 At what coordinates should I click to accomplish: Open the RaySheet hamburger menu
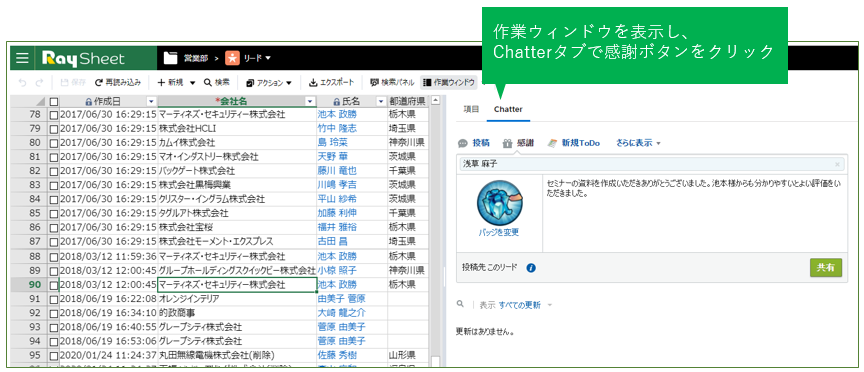tap(22, 58)
